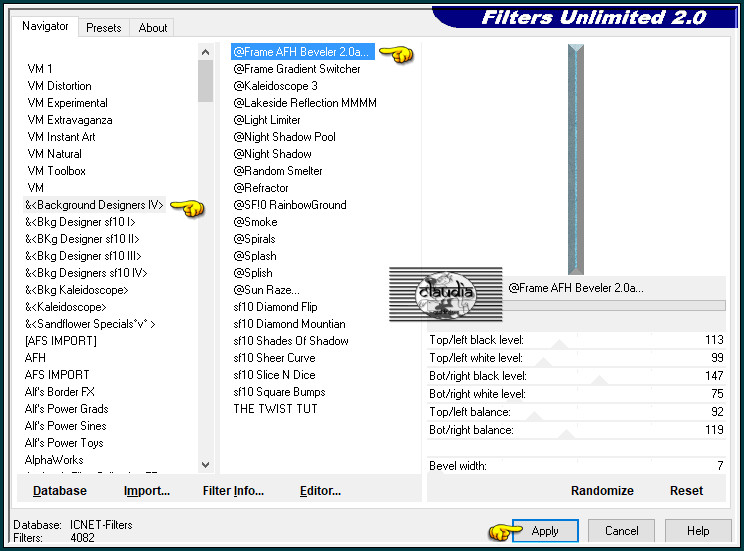Select &<Bkg Designer sf10 III> category
The width and height of the screenshot is (744, 551).
coord(83,256)
